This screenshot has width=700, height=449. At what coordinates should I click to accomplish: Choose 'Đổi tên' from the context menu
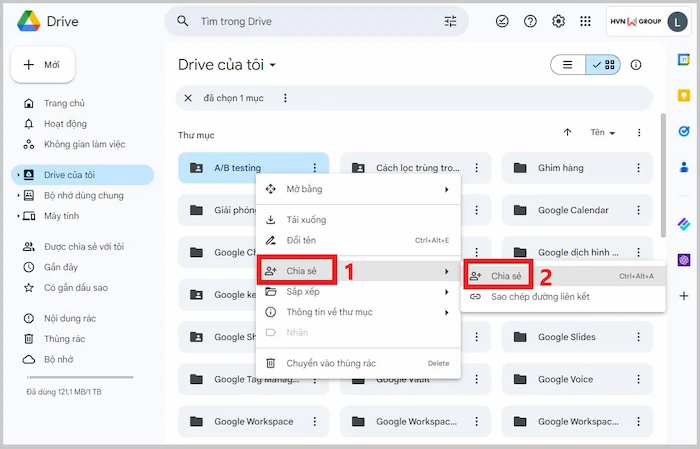358,240
